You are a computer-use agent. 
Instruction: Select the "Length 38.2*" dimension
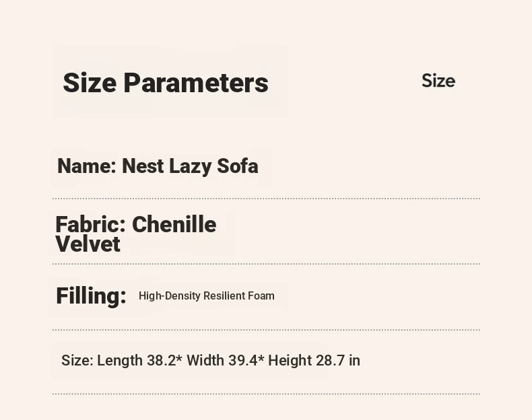(x=140, y=361)
